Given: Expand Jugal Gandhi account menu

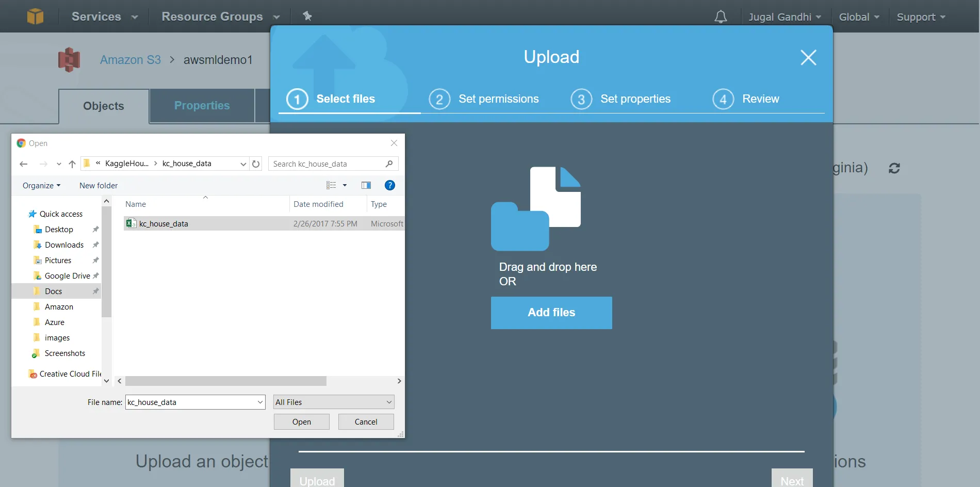Looking at the screenshot, I should point(785,17).
